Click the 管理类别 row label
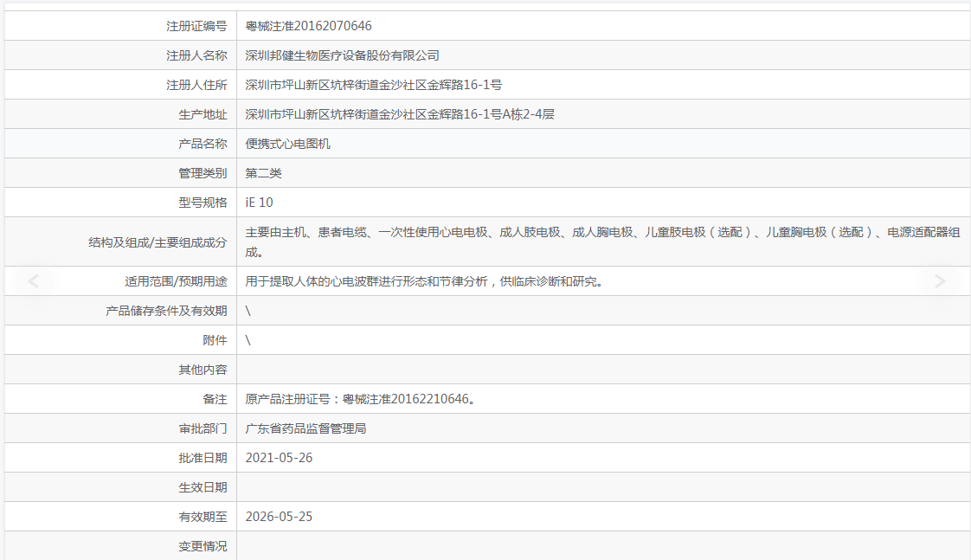Image resolution: width=971 pixels, height=560 pixels. pos(203,173)
